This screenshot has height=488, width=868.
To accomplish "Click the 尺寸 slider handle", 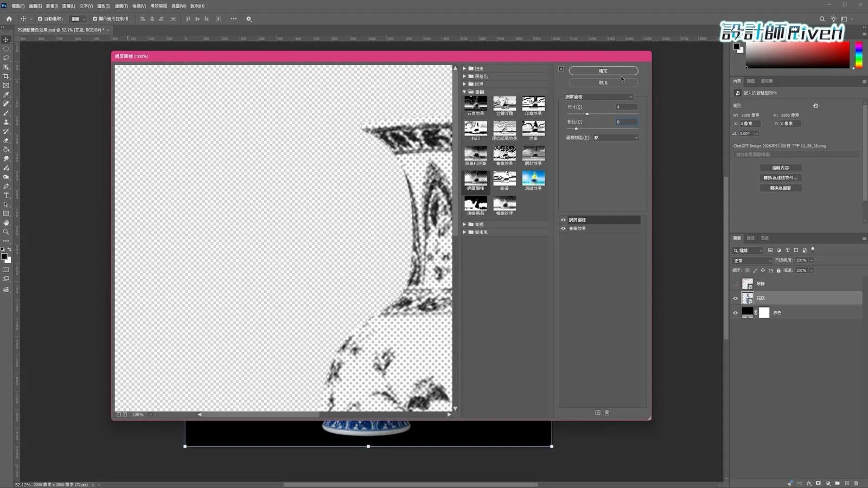I will (x=587, y=114).
